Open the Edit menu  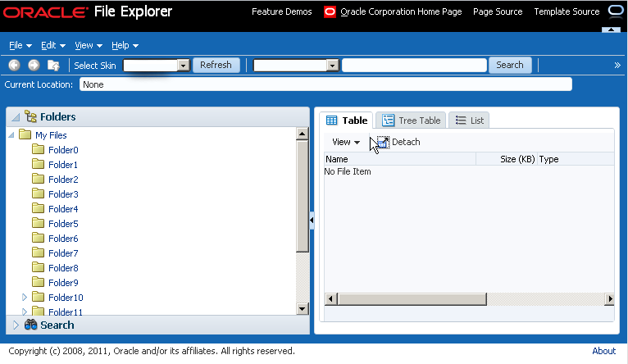(53, 46)
